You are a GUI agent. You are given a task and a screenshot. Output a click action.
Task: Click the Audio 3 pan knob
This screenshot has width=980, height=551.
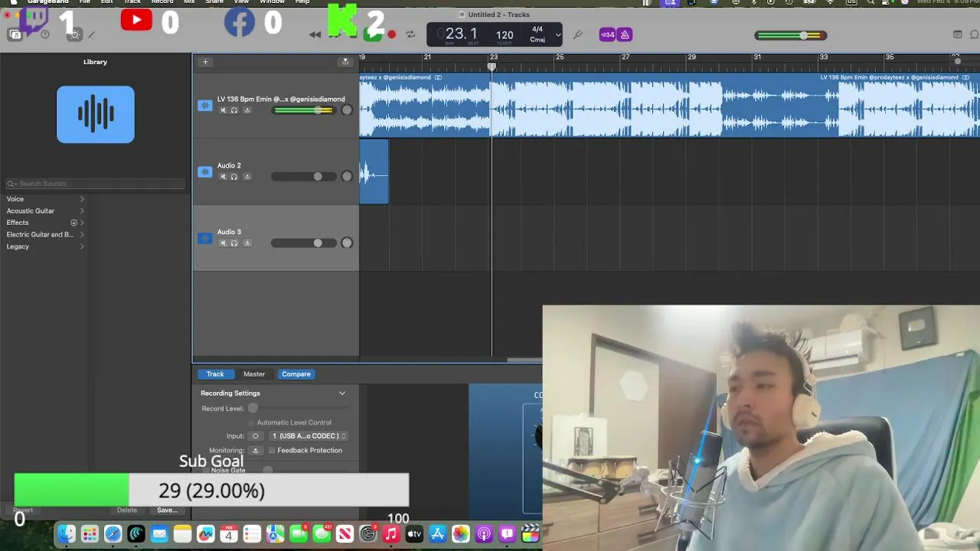(x=347, y=243)
